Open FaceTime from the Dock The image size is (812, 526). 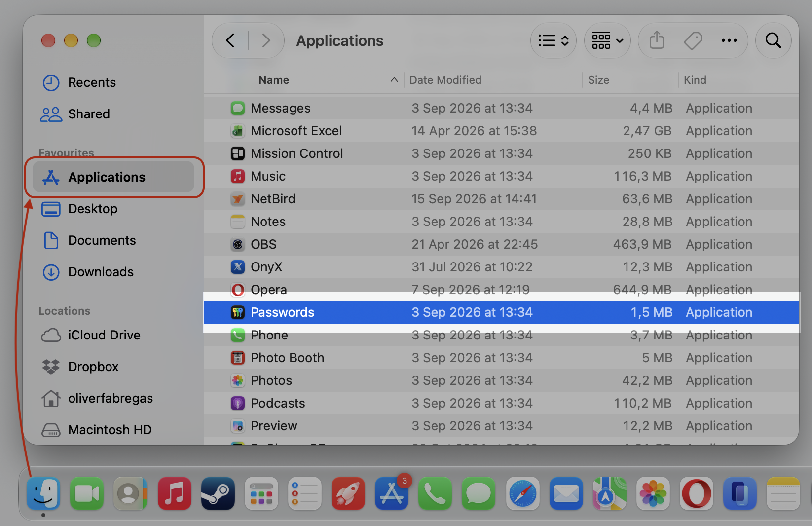point(87,493)
